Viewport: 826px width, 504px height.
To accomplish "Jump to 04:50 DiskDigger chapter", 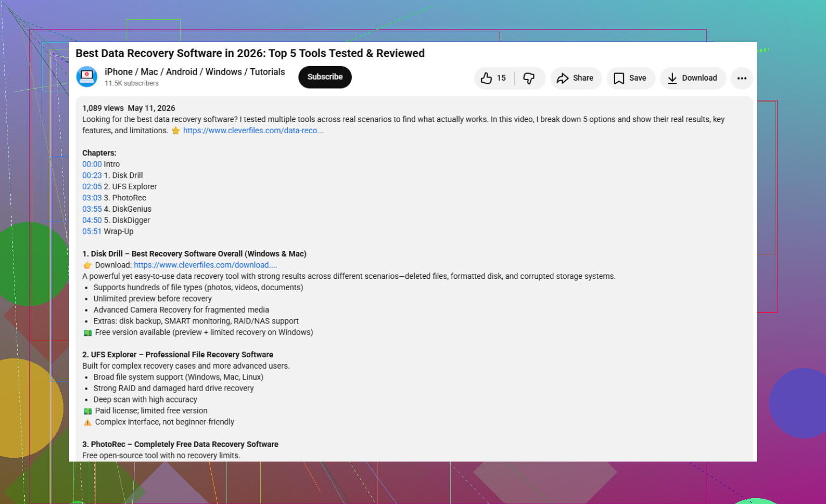I will (92, 221).
